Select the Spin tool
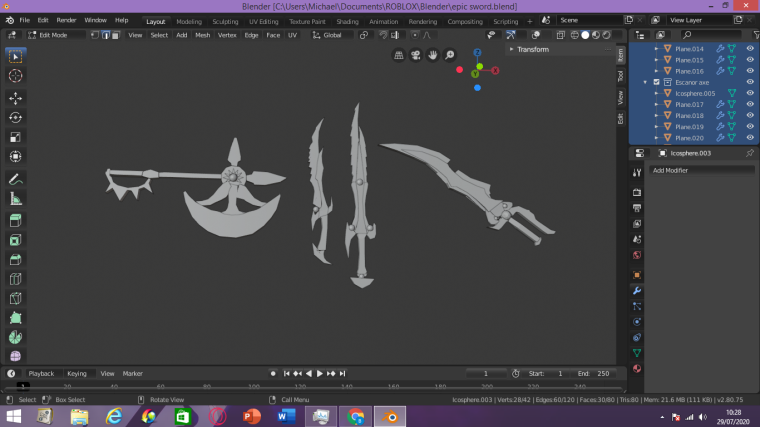The height and width of the screenshot is (427, 760). pyautogui.click(x=15, y=337)
